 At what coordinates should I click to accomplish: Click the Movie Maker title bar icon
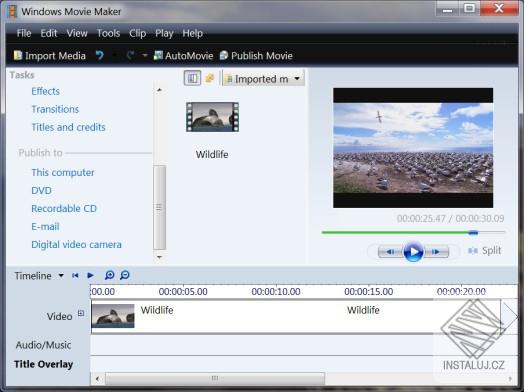[13, 11]
